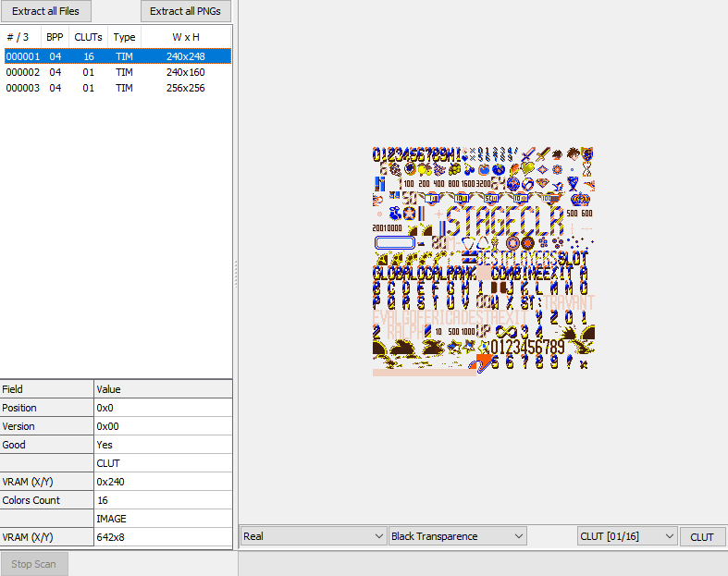Click the Stop Scan button
This screenshot has height=576, width=728.
(33, 564)
